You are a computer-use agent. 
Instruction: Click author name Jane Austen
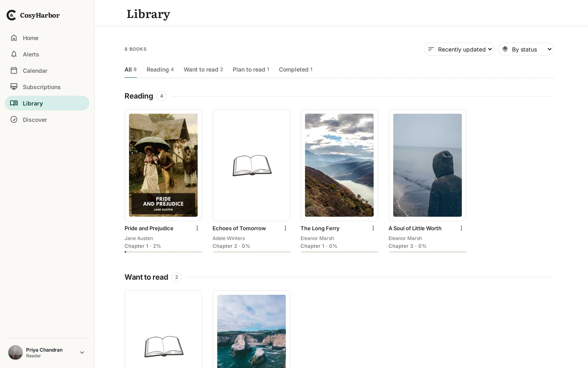coord(139,238)
